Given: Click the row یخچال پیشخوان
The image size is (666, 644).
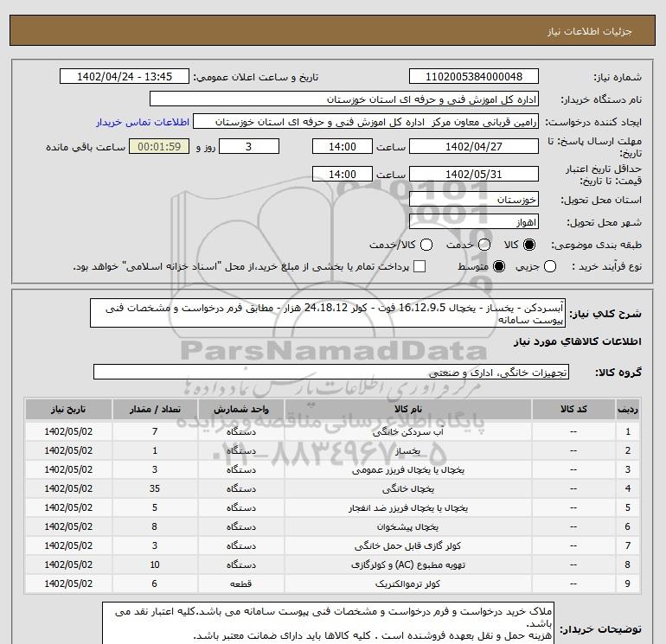Looking at the screenshot, I should (x=333, y=526).
